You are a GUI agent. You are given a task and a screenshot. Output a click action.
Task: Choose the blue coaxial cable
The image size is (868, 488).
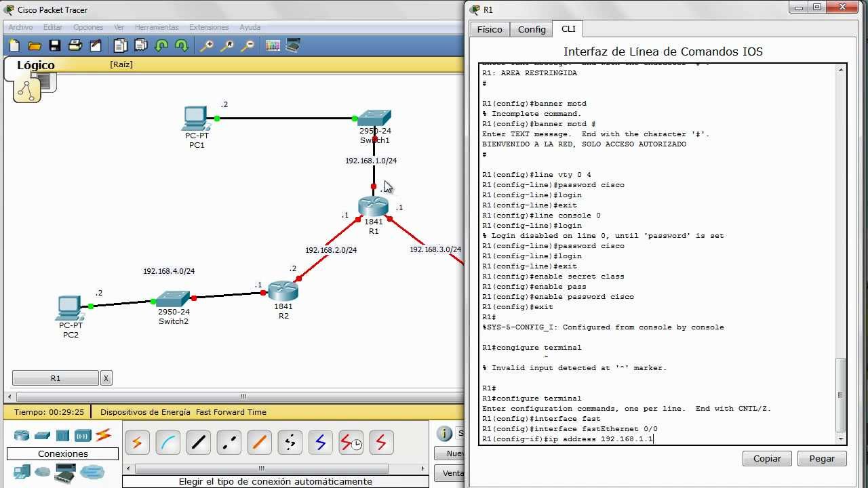(321, 443)
